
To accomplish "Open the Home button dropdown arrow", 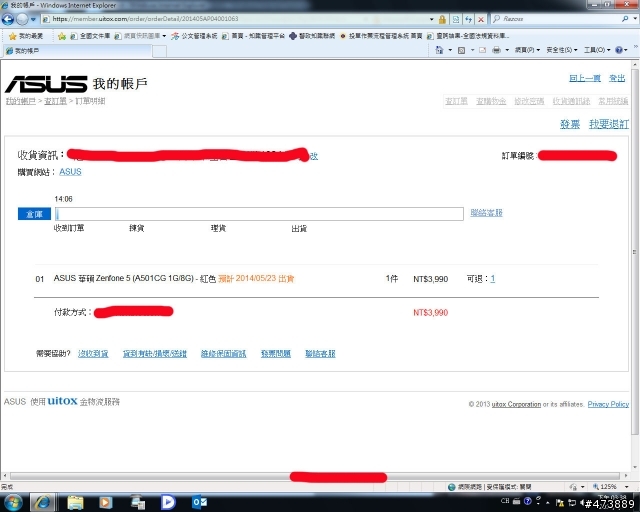I will pos(450,50).
